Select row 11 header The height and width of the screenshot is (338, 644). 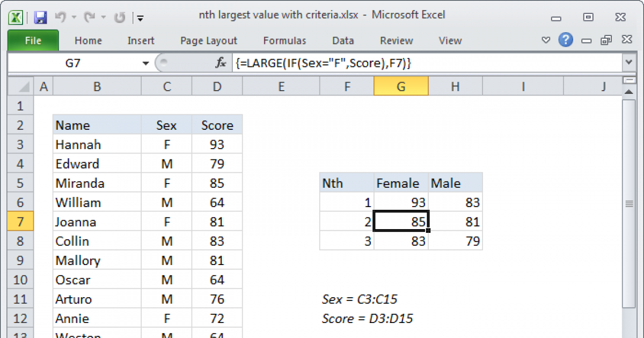(x=21, y=299)
